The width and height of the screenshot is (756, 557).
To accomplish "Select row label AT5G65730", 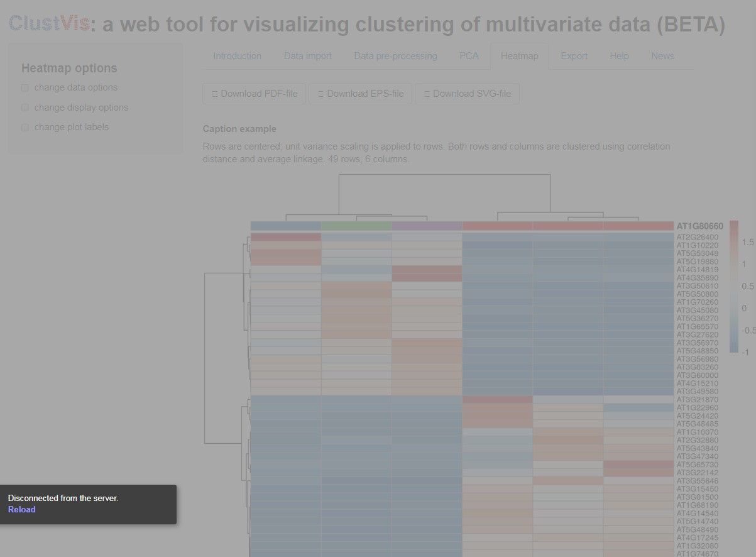I will pyautogui.click(x=697, y=465).
